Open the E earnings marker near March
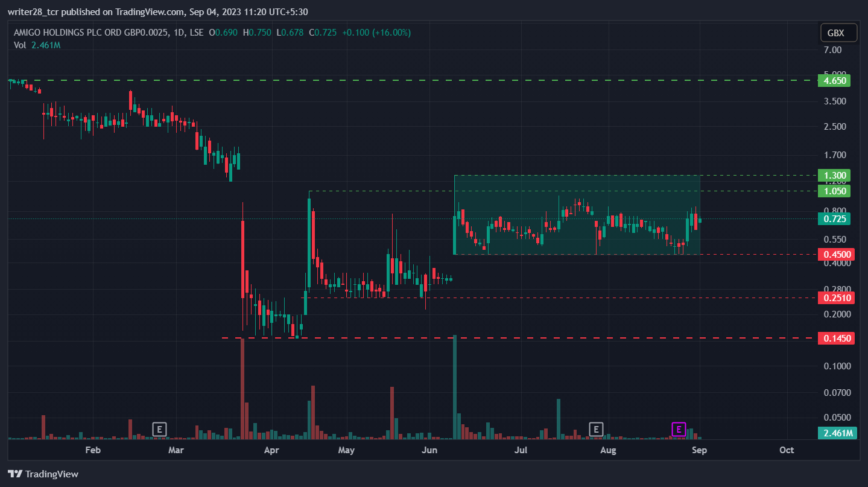 coord(159,430)
